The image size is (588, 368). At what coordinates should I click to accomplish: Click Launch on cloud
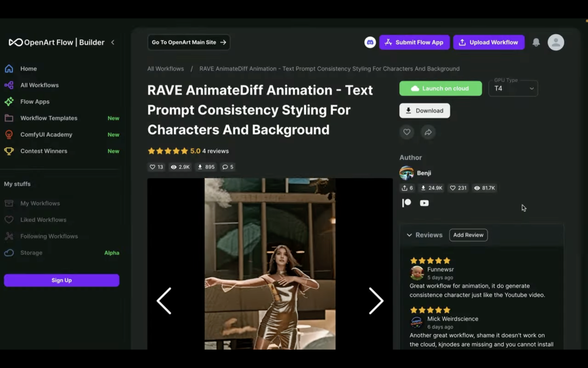(x=440, y=88)
